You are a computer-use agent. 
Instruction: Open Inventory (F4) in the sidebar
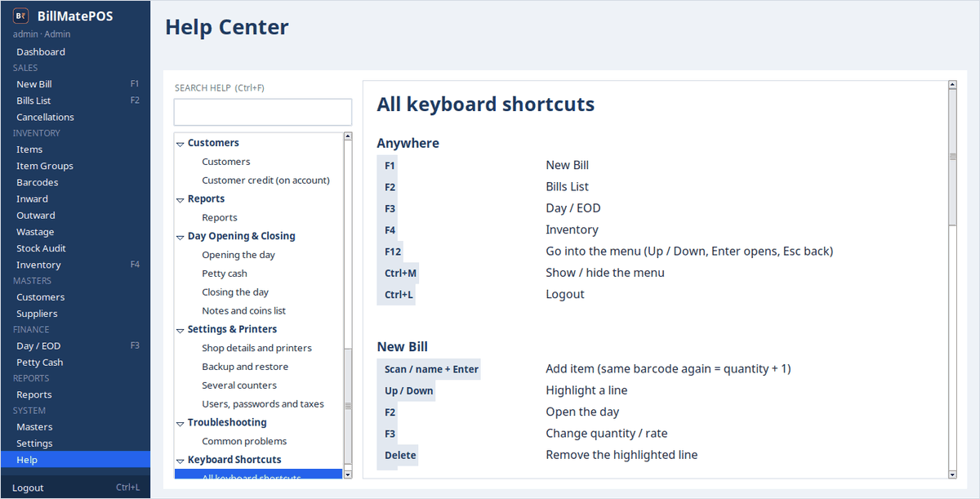75,265
